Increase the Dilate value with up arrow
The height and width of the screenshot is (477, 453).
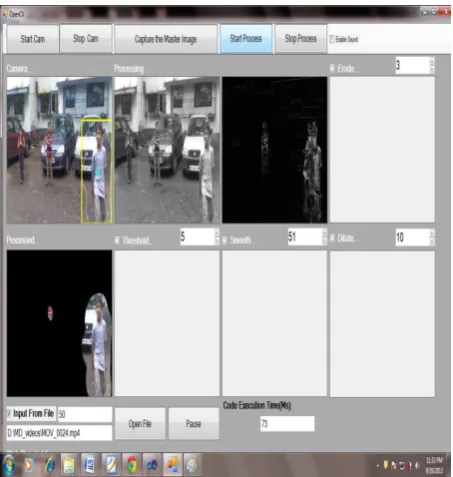point(432,233)
